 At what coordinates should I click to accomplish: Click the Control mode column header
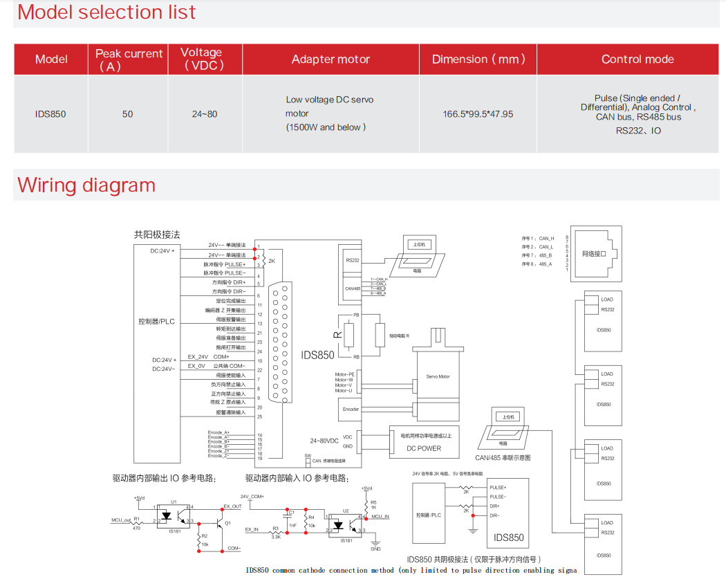click(x=637, y=59)
